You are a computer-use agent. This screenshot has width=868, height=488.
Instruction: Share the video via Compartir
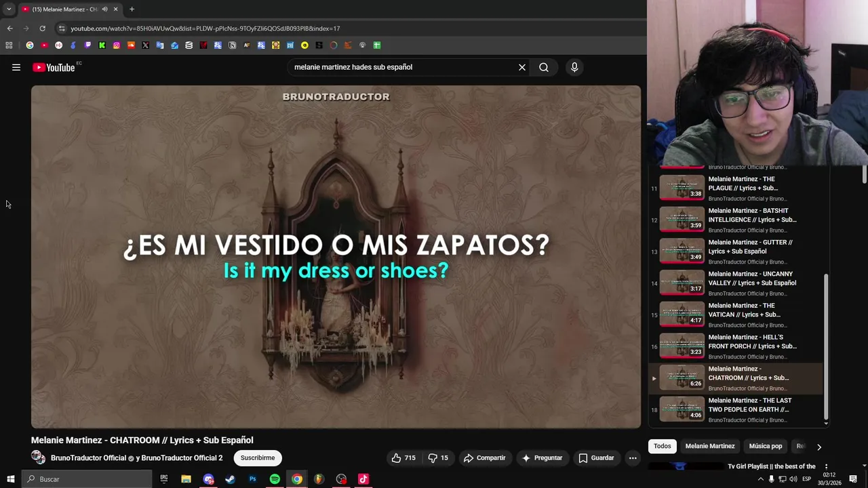tap(484, 458)
